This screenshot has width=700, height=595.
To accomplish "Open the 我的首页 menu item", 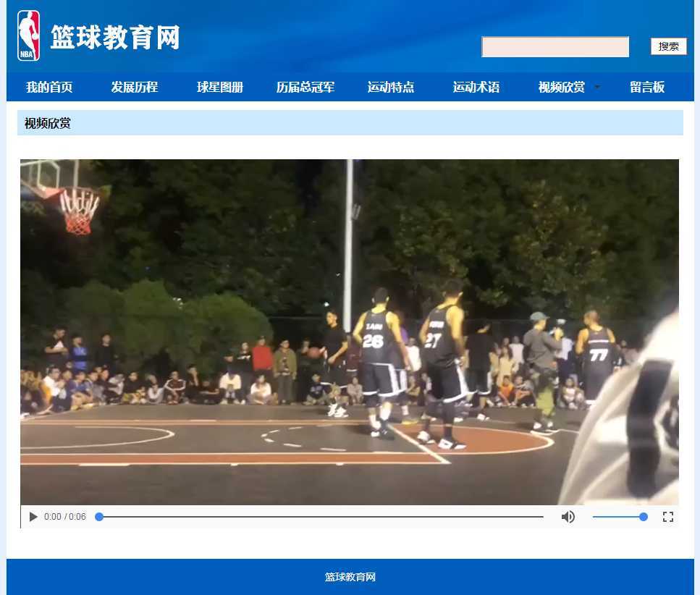I will click(49, 88).
